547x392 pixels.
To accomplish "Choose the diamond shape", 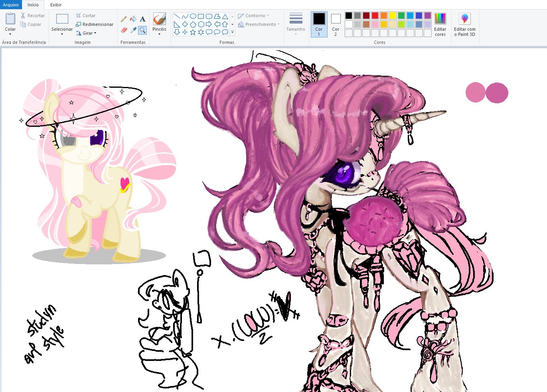I will (x=185, y=24).
